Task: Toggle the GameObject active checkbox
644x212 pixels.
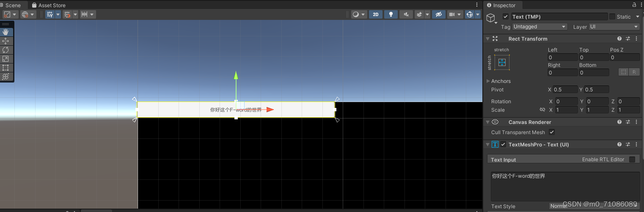Action: tap(505, 17)
